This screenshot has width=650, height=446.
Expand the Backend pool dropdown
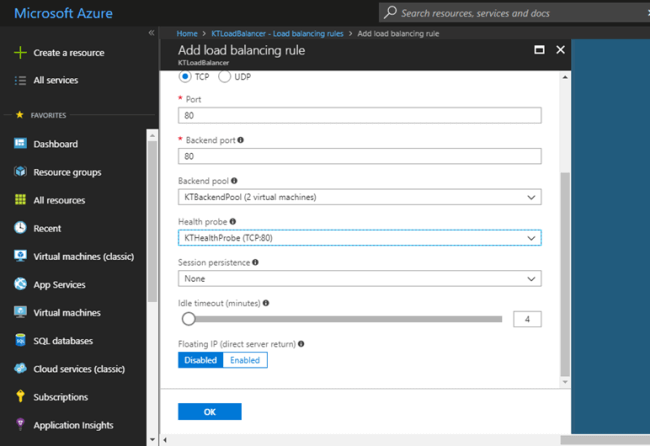point(359,197)
